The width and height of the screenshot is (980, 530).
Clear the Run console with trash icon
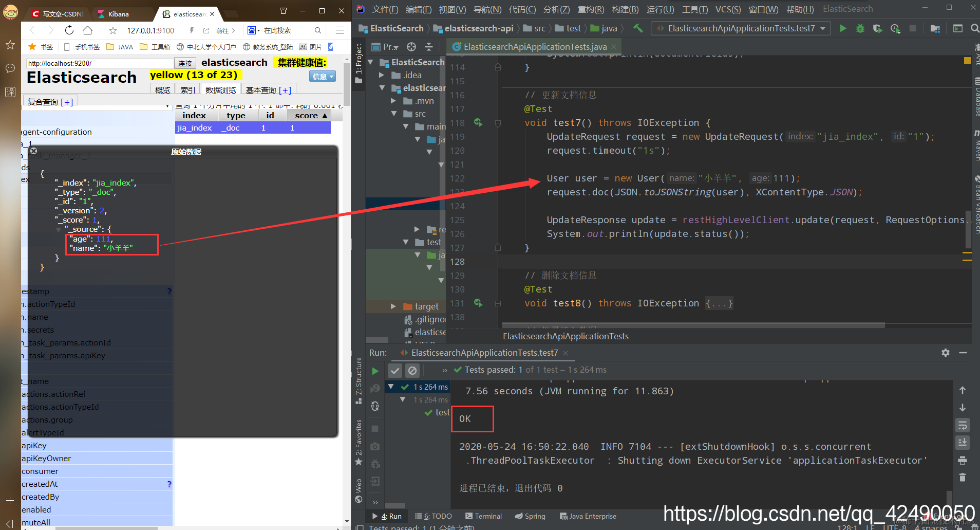(963, 478)
